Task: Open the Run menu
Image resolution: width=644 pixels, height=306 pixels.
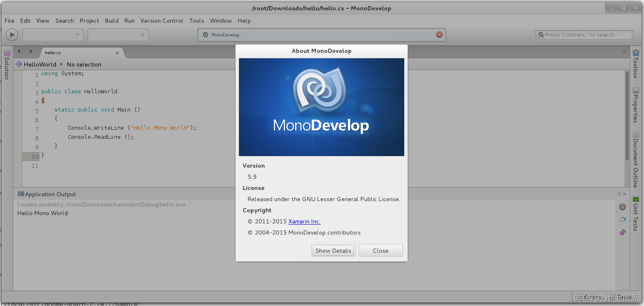Action: pyautogui.click(x=129, y=21)
